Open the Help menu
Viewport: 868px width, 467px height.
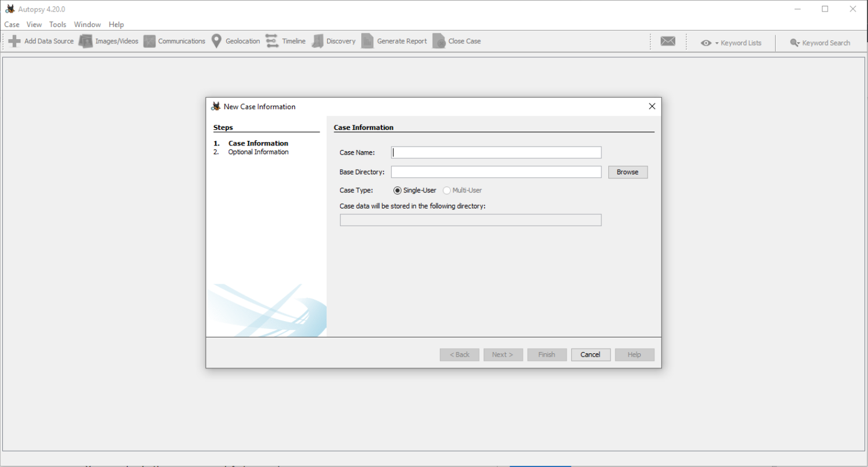[116, 24]
